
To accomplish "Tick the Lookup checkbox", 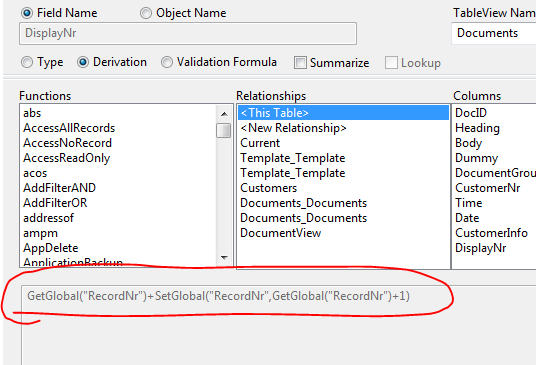I will pyautogui.click(x=391, y=63).
